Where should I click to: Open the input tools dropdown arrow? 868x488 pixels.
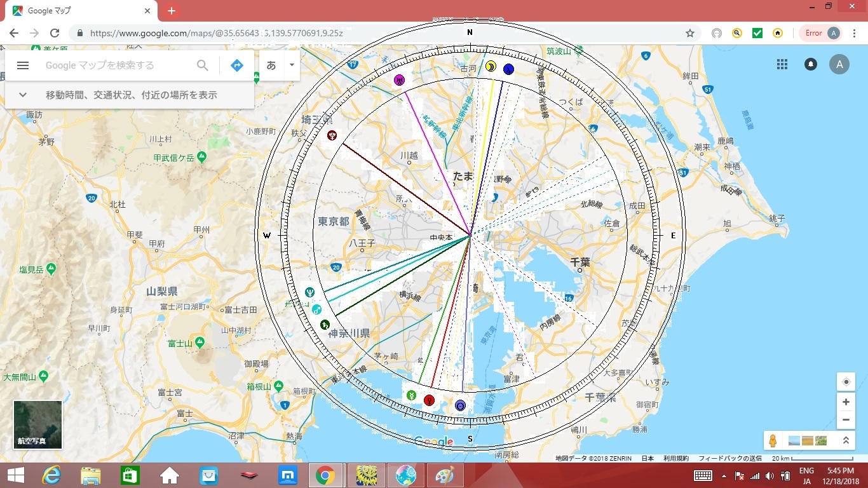(x=292, y=65)
